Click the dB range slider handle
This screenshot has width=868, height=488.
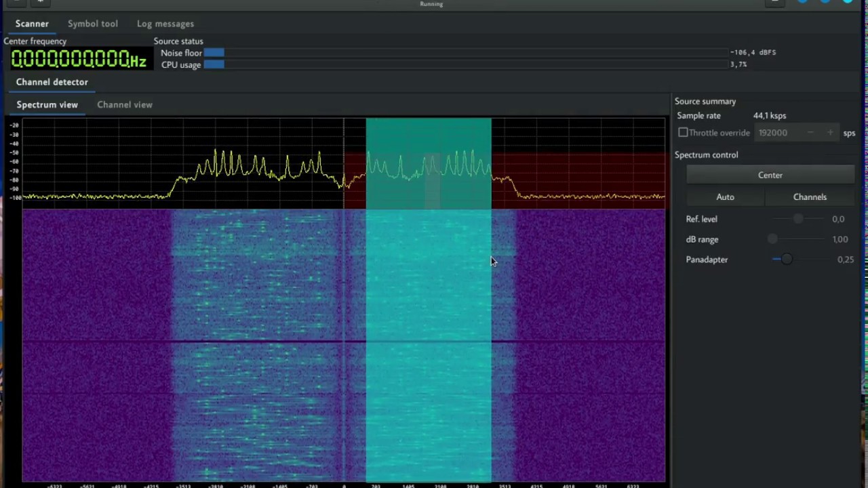tap(772, 239)
